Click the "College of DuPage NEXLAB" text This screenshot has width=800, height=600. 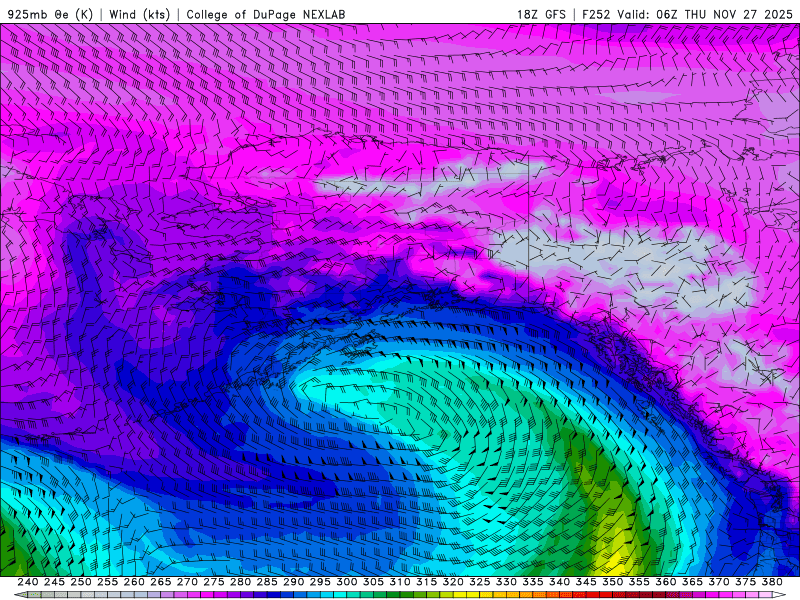tap(266, 14)
